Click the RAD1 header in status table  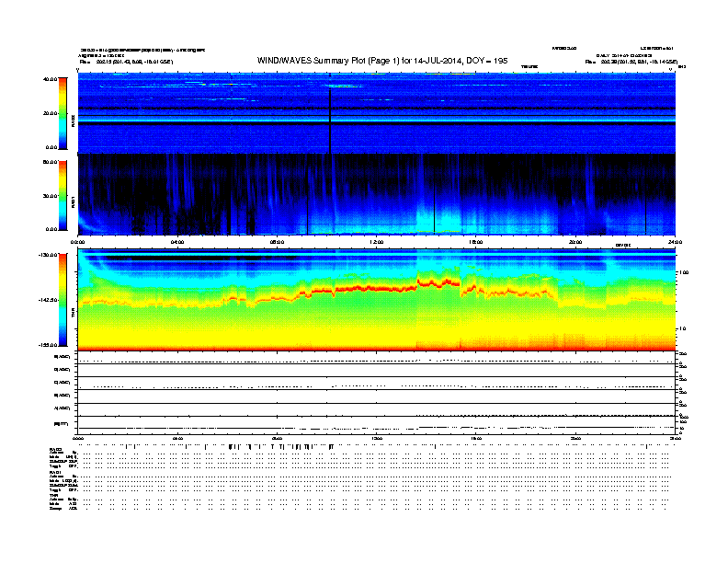[55, 473]
